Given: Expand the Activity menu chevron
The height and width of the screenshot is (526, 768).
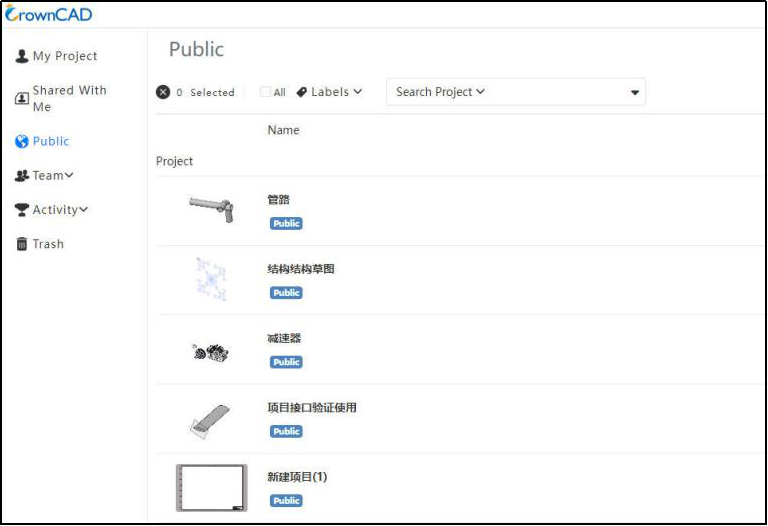Looking at the screenshot, I should (83, 210).
